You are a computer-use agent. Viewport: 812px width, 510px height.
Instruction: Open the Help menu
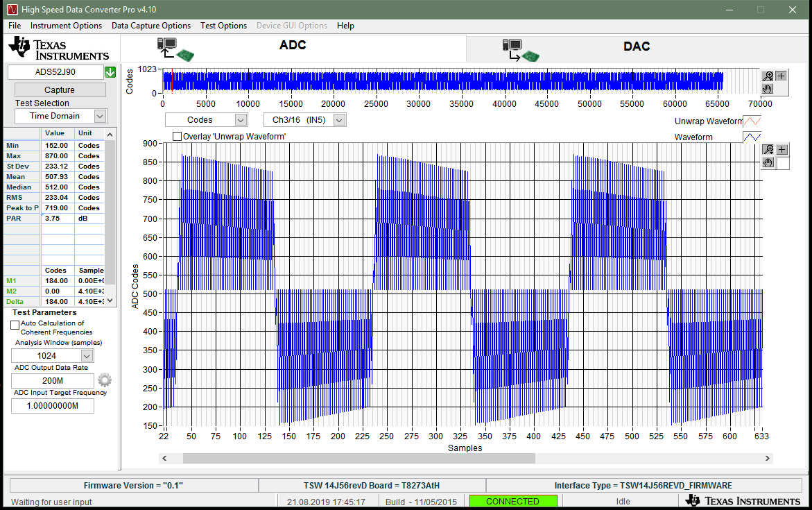[345, 26]
